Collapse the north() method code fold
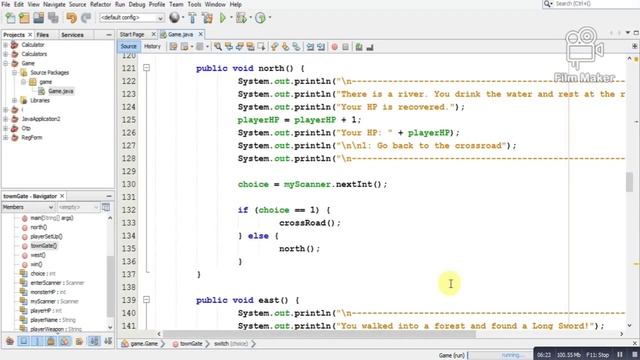640x360 pixels. coord(147,68)
